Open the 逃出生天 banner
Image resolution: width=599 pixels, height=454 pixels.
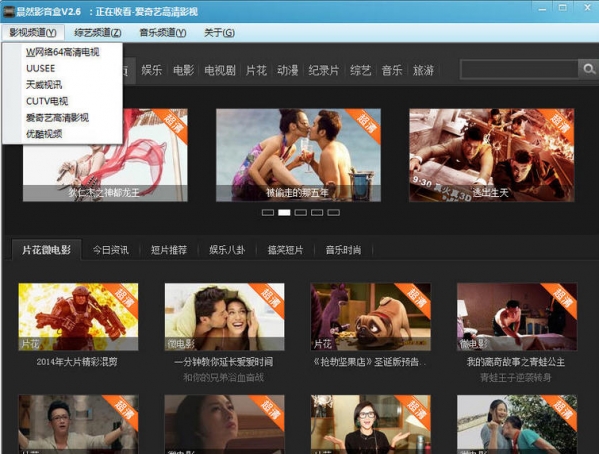(x=492, y=155)
